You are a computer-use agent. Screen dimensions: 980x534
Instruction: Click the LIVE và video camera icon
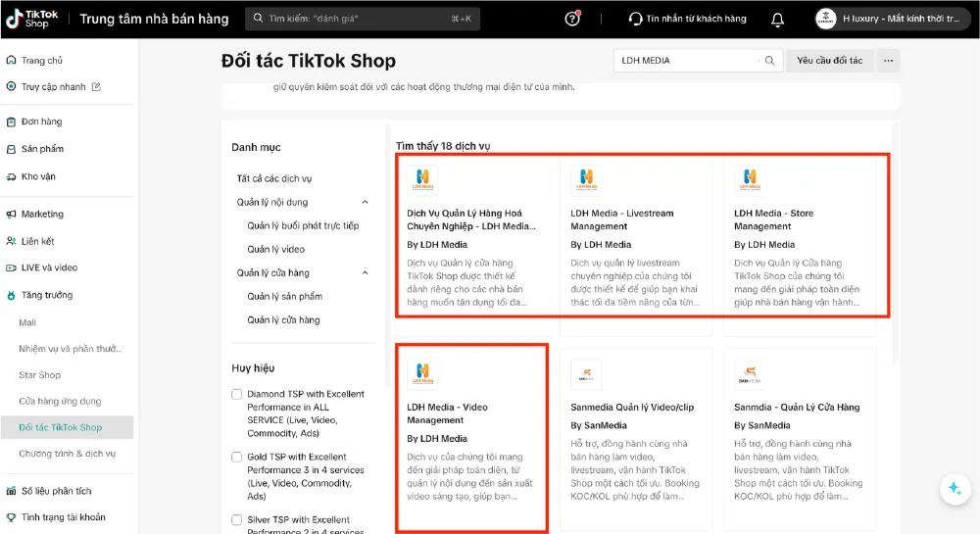[11, 267]
